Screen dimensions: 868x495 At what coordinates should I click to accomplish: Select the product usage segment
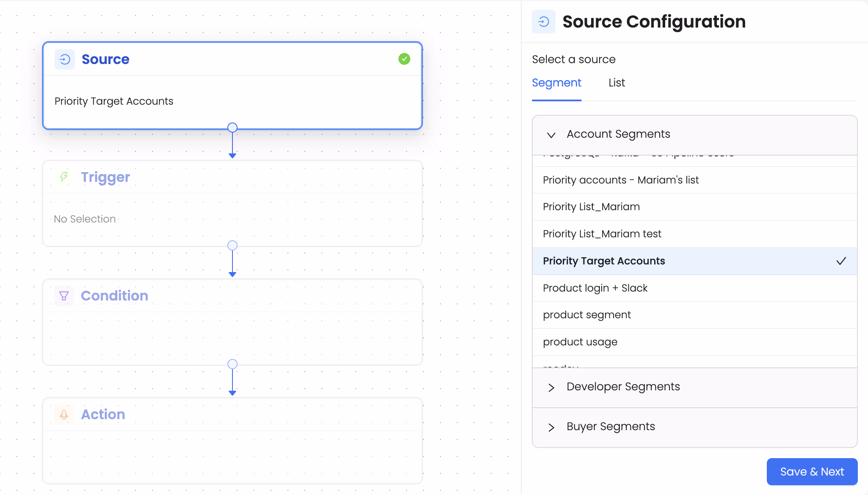pos(580,342)
